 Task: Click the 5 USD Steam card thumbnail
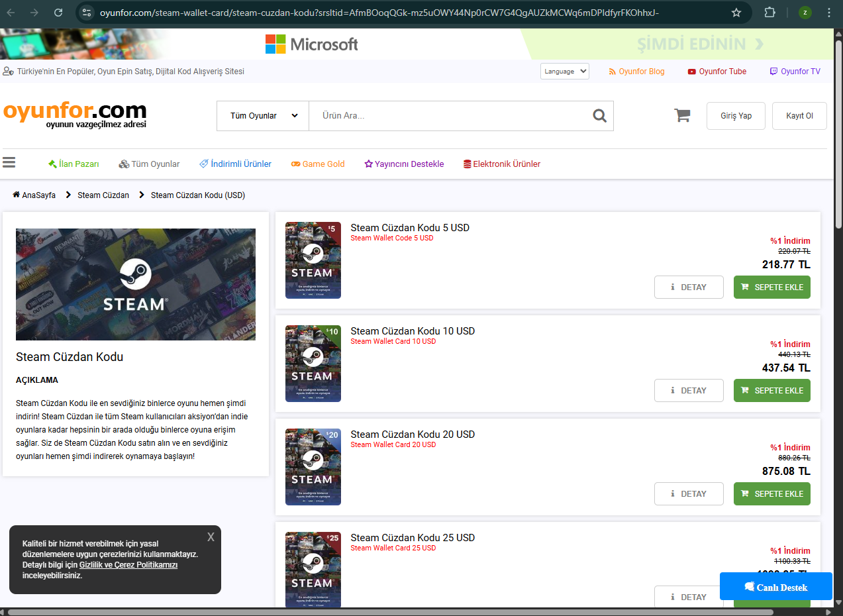(x=313, y=260)
